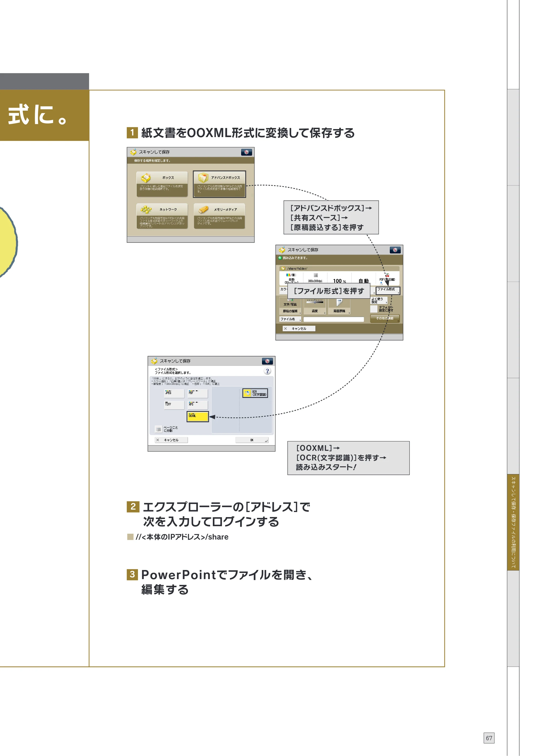Screen dimensions: 535x756
Task: Open 原稿の種類 文字/写真 setting
Action: [290, 306]
